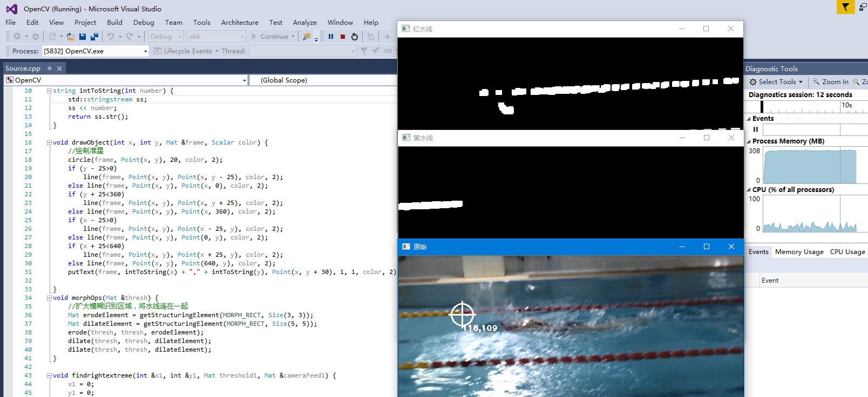868x397 pixels.
Task: Click Zoom In in Diagnostic Tools
Action: tap(831, 82)
